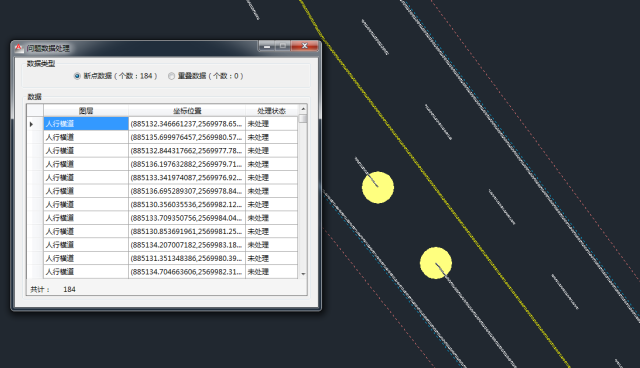This screenshot has width=640, height=368.
Task: Click the 图层 column header
Action: tap(86, 111)
